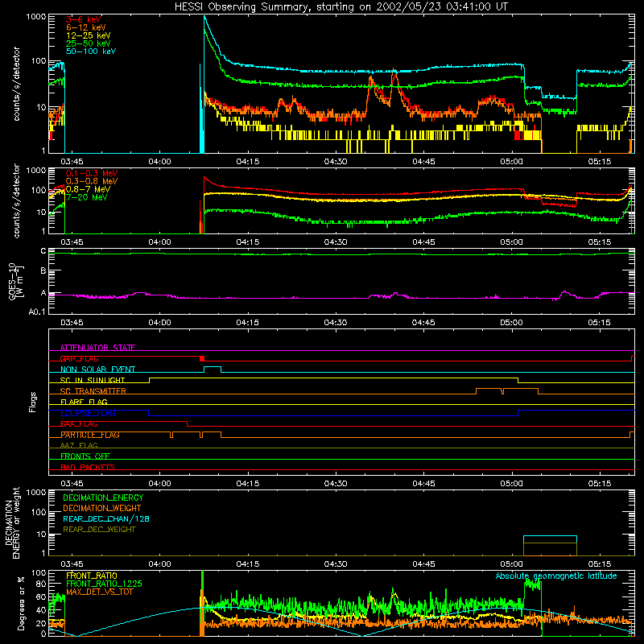Select the A0.1 level label in GOES panel
This screenshot has width=644, height=644.
coord(37,312)
